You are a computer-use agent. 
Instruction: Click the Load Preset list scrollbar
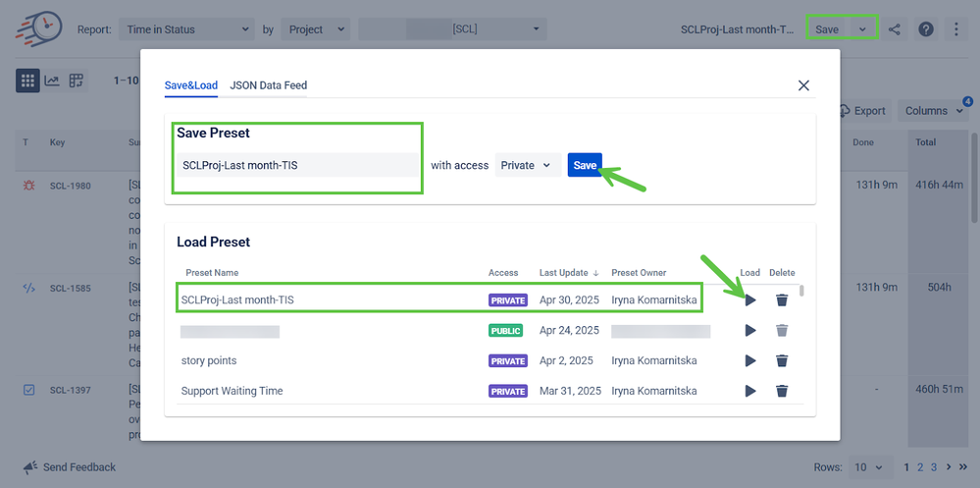(x=801, y=291)
